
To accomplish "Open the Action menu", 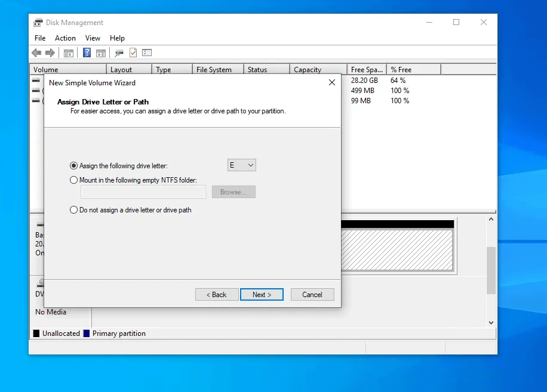I will 65,38.
